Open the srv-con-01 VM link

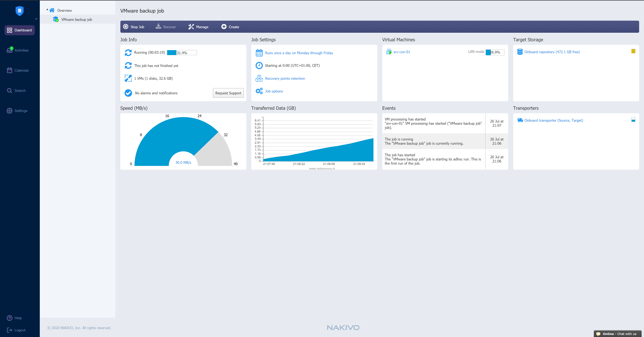(402, 52)
